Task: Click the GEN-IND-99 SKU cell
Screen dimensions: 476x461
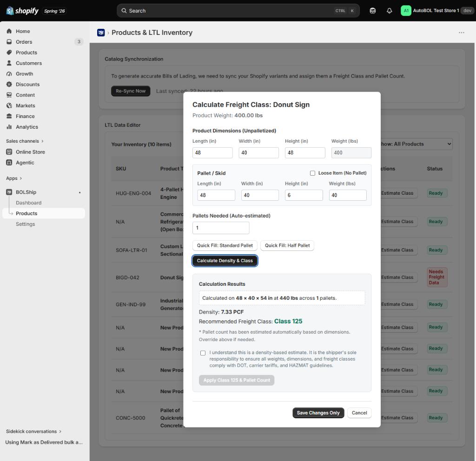Action: pyautogui.click(x=131, y=304)
